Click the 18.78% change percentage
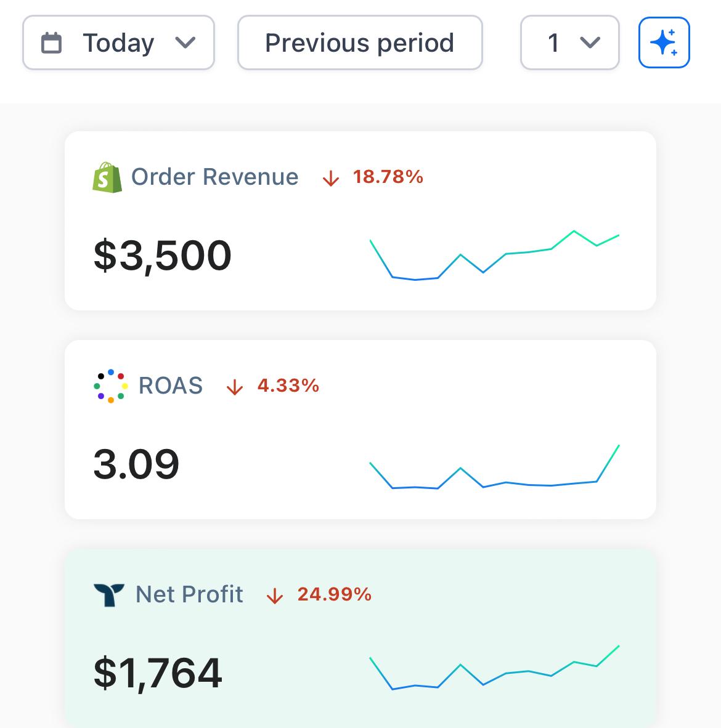The width and height of the screenshot is (721, 728). tap(388, 177)
